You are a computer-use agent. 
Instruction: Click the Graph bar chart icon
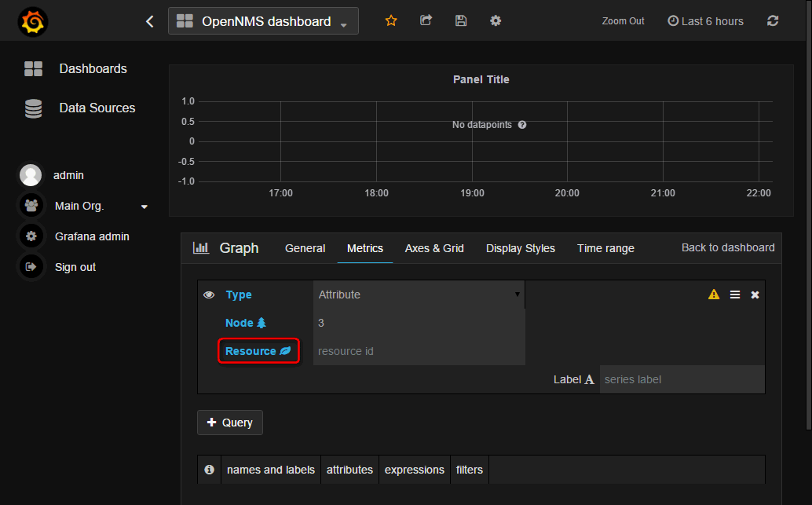coord(201,247)
